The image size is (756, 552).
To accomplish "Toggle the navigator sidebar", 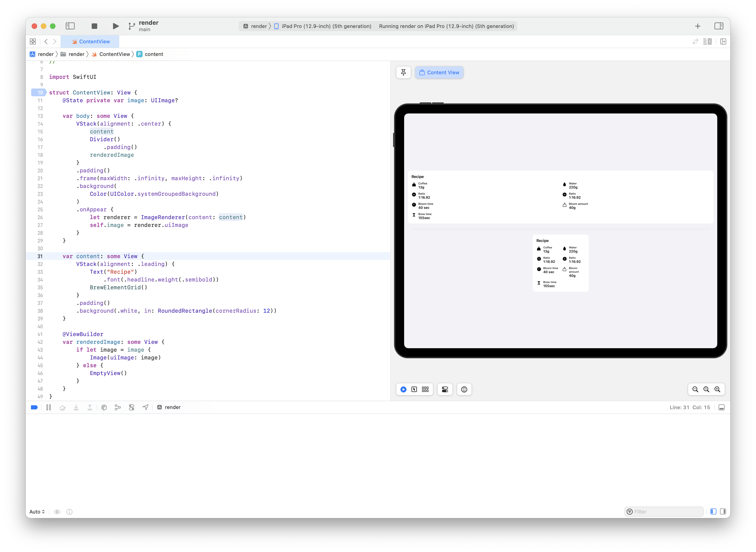I will click(x=70, y=26).
